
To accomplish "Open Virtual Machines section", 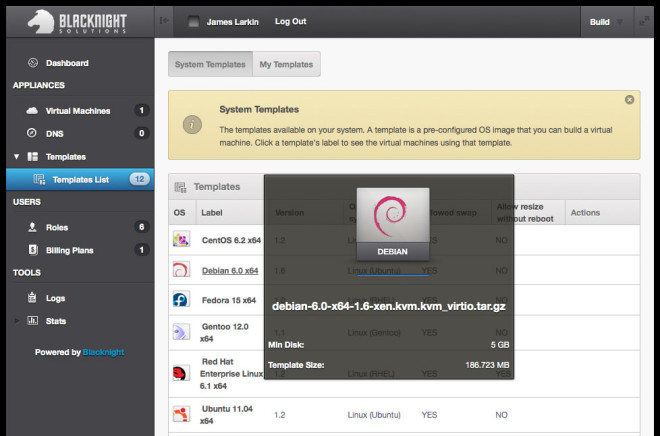I will coord(78,111).
